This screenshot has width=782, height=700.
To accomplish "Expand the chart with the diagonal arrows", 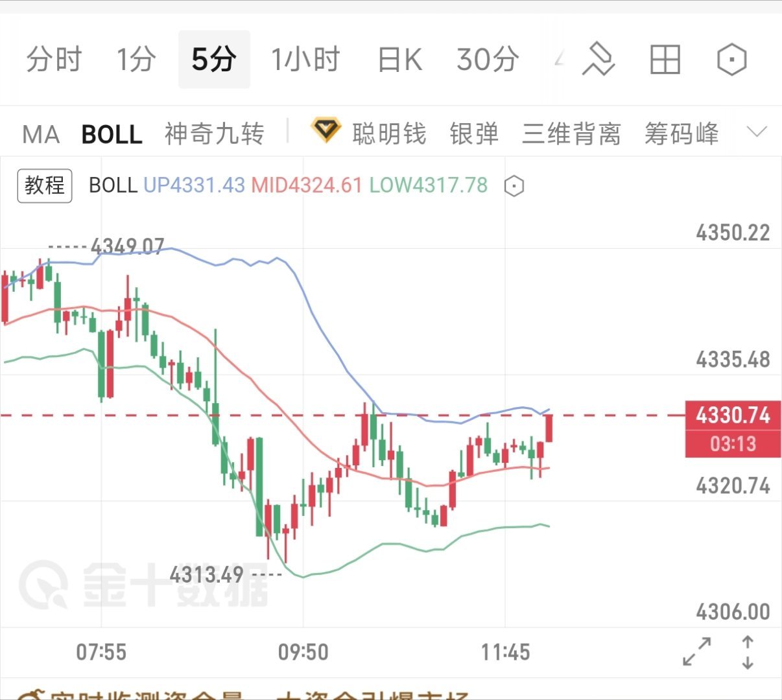I will [697, 652].
